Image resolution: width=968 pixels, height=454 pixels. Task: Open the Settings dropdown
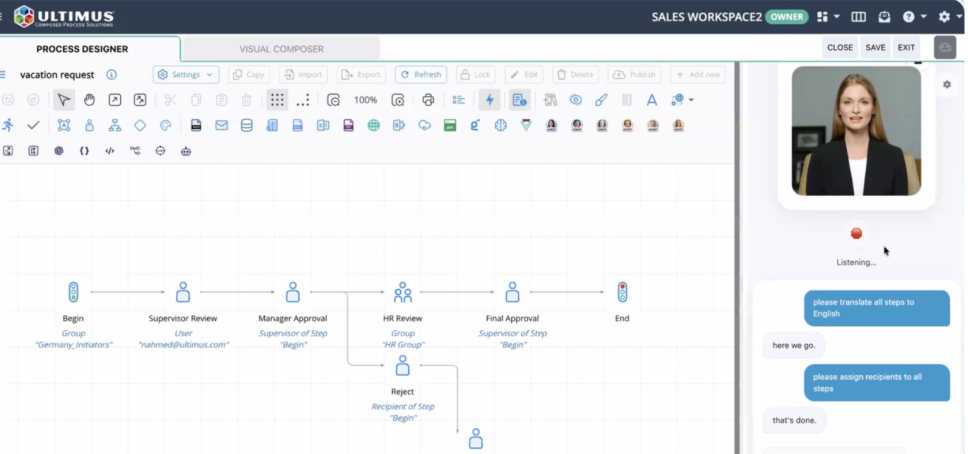pos(186,75)
